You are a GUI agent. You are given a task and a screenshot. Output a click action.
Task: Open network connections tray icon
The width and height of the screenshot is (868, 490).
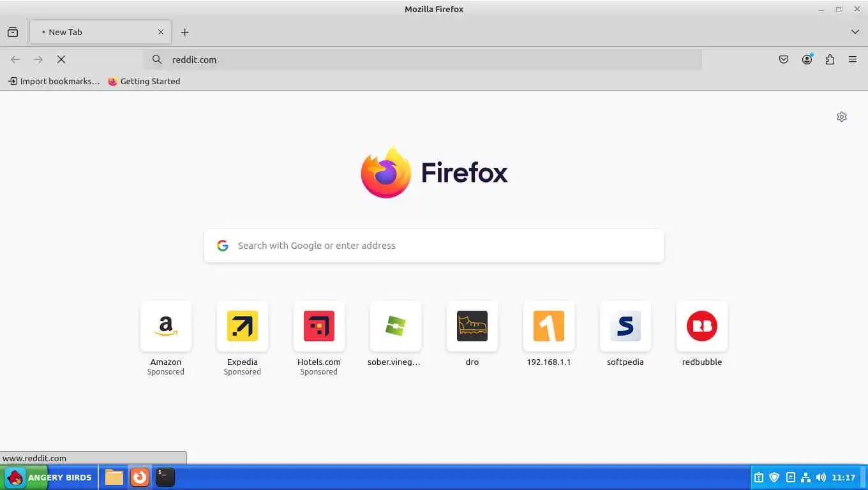(805, 477)
